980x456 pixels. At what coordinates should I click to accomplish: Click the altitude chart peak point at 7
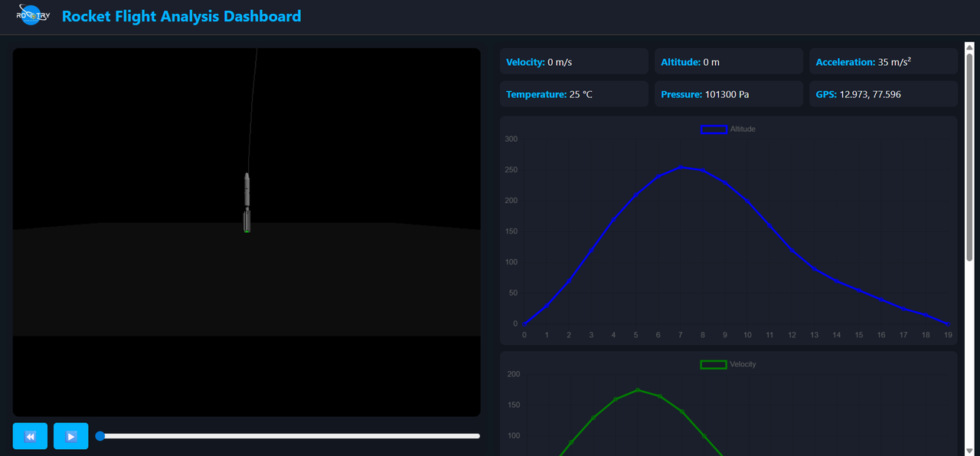pyautogui.click(x=681, y=167)
